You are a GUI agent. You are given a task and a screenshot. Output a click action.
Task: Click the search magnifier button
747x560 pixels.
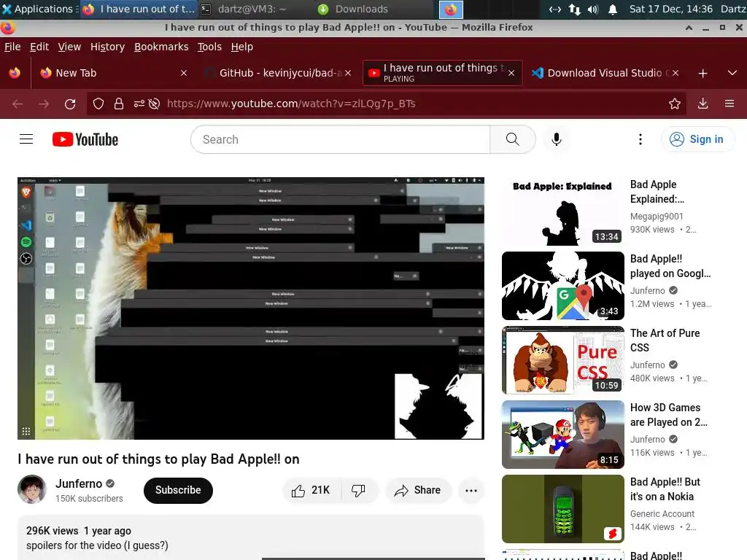(x=513, y=139)
